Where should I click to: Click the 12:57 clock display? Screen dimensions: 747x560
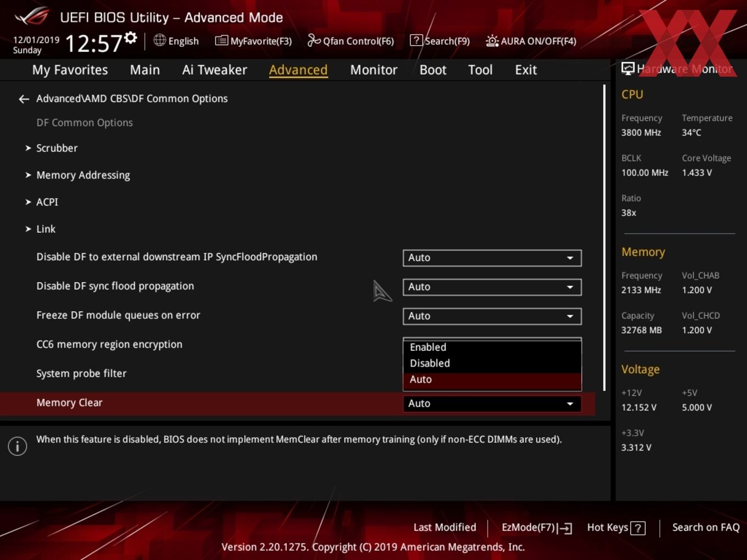click(93, 43)
